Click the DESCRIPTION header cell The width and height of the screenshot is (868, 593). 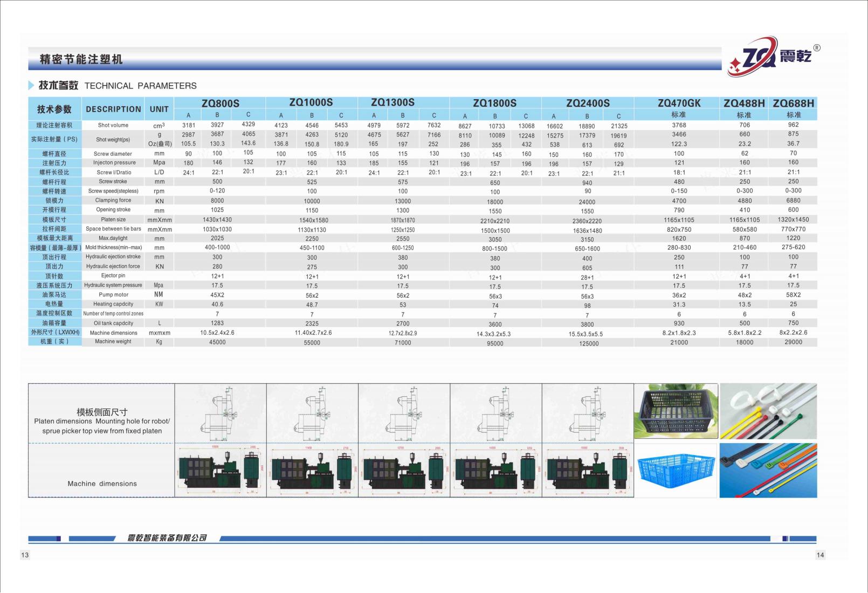tap(113, 109)
